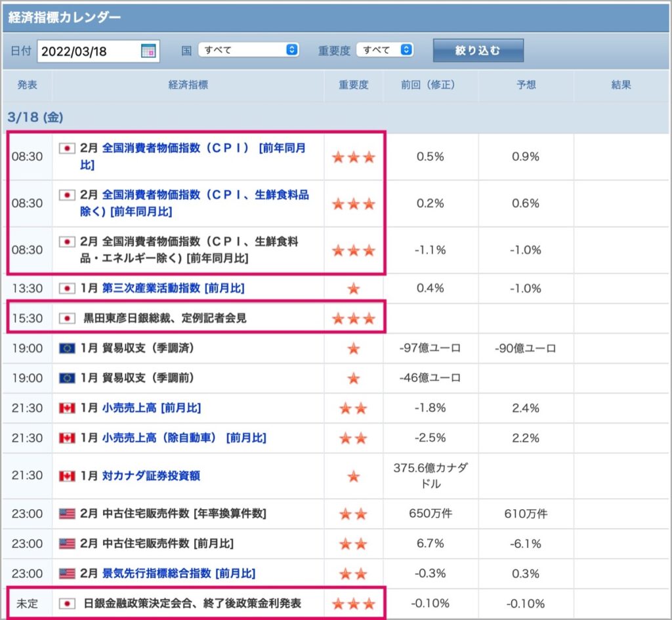Open 全国消費者物価指数（CPI）[前年同月比] link
This screenshot has width=672, height=620.
[193, 156]
